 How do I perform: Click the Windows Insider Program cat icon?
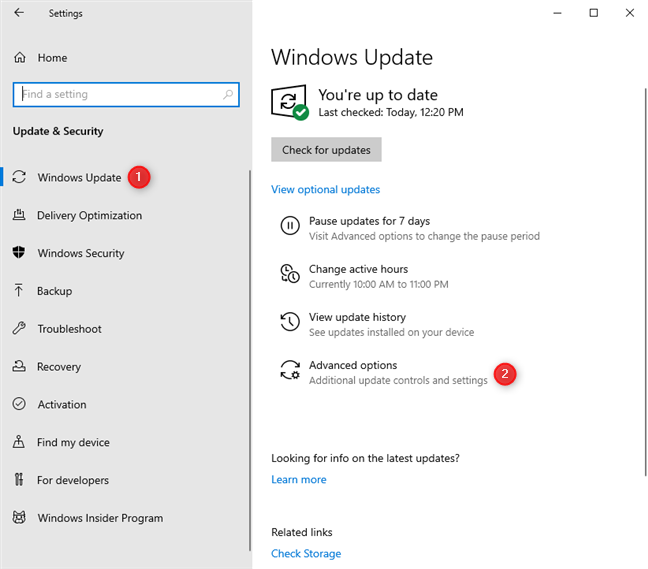[19, 517]
